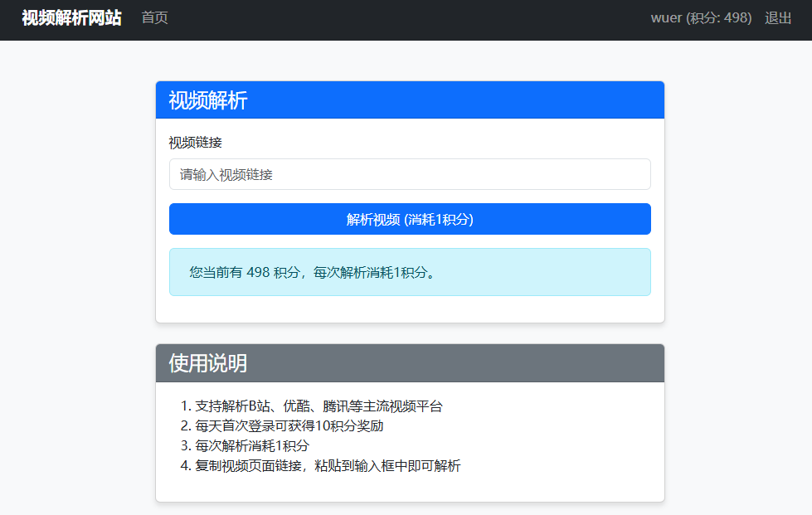Viewport: 812px width, 515px height.
Task: Click the 视频解析 card header
Action: 410,100
